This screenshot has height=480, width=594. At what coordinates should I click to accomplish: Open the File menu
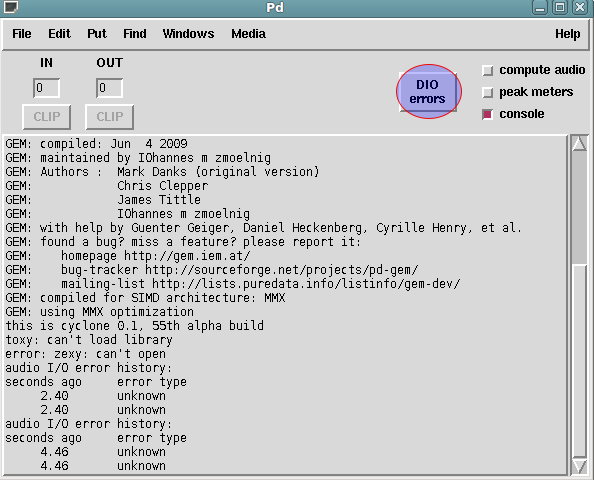(x=22, y=34)
